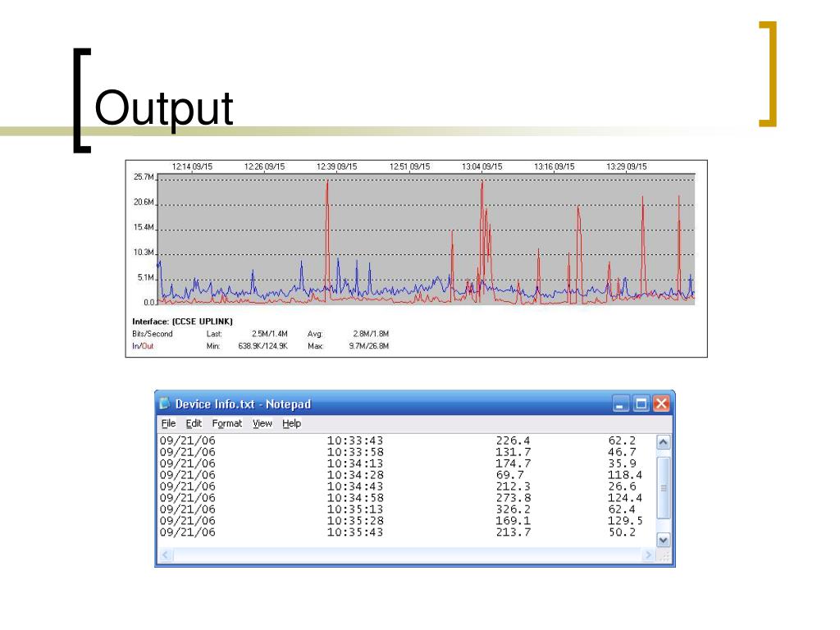
Task: Click the Last value 2.5M/1.4M
Action: tap(269, 334)
